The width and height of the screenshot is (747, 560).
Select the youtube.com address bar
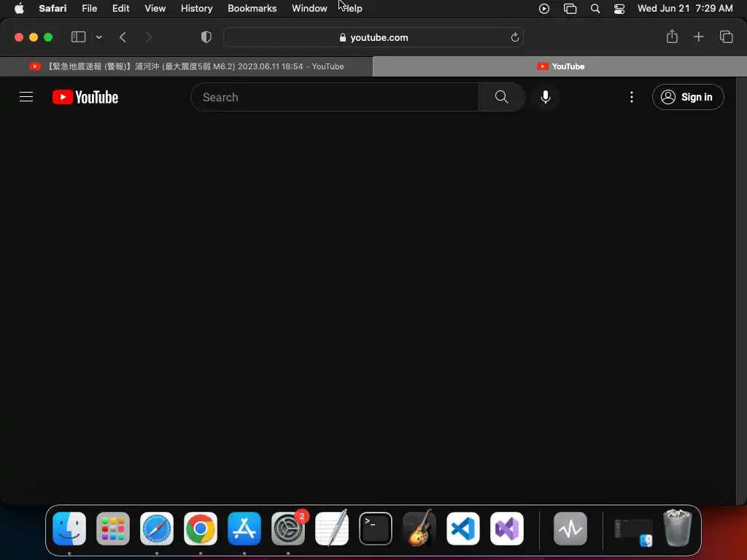[373, 37]
